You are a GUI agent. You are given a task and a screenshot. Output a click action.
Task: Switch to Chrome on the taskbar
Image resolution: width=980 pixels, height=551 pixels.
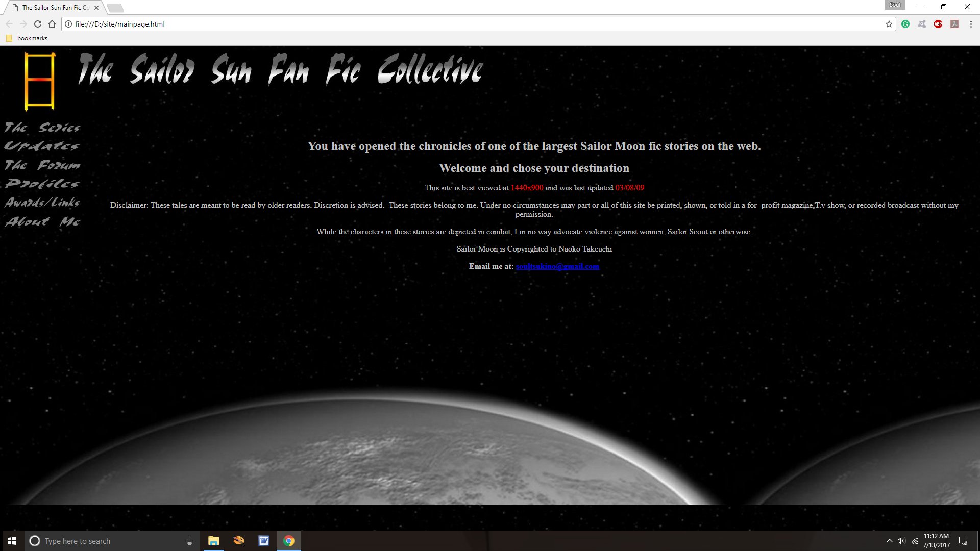[289, 541]
